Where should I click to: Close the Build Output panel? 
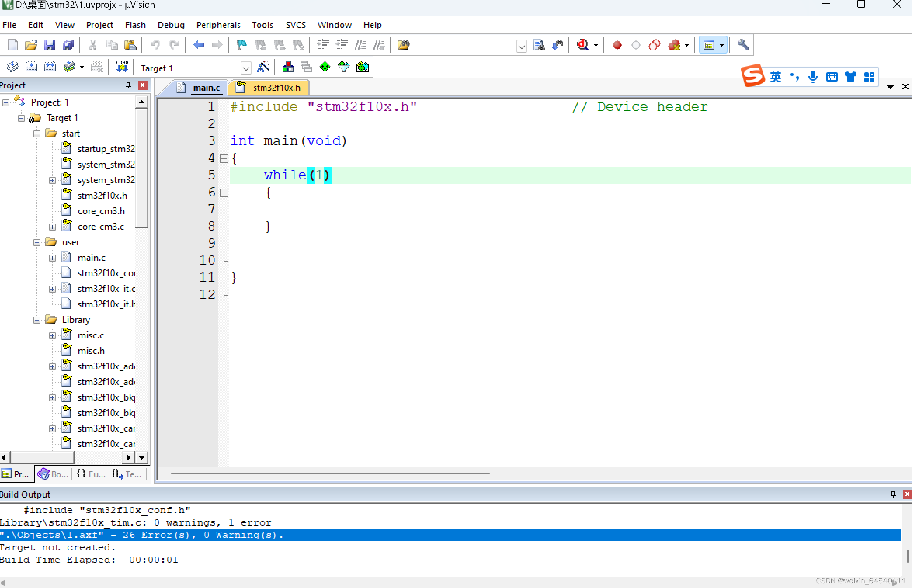tap(907, 494)
